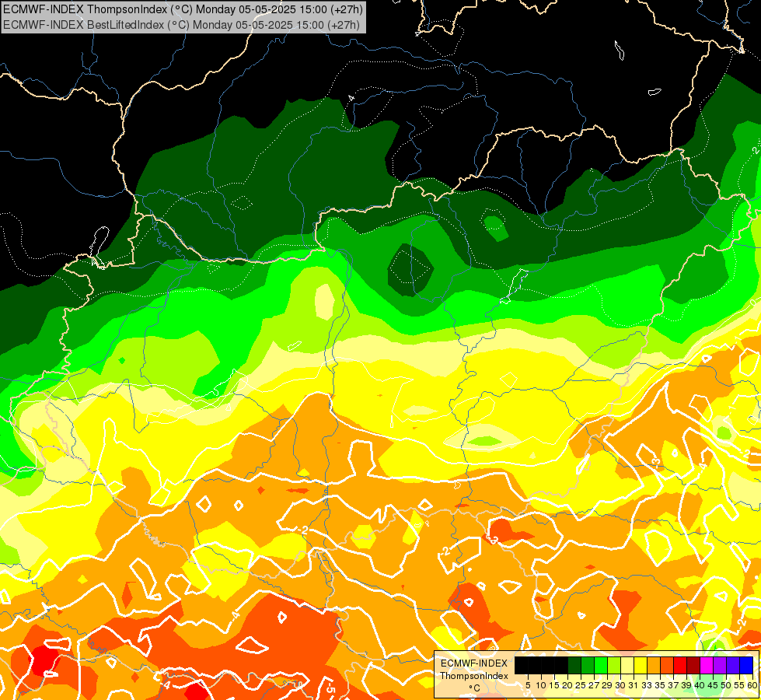Click the dark red 39–40 legend swatch
Screen dimensions: 761x700
(x=693, y=666)
